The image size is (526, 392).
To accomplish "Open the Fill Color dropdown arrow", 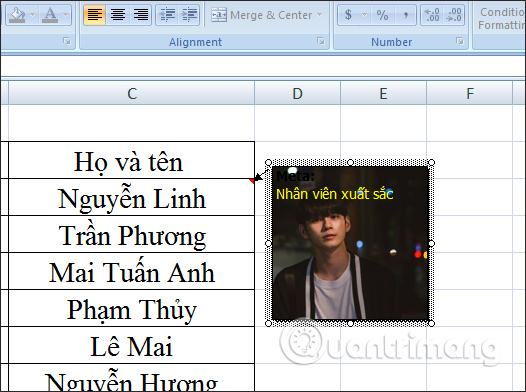I will 33,15.
